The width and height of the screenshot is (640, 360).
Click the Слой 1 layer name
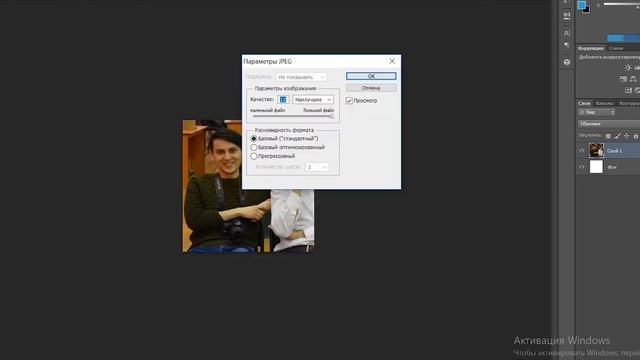[614, 151]
